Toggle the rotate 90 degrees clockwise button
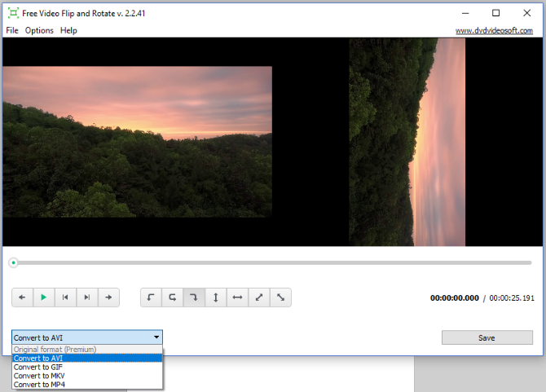The width and height of the screenshot is (546, 392). click(194, 297)
